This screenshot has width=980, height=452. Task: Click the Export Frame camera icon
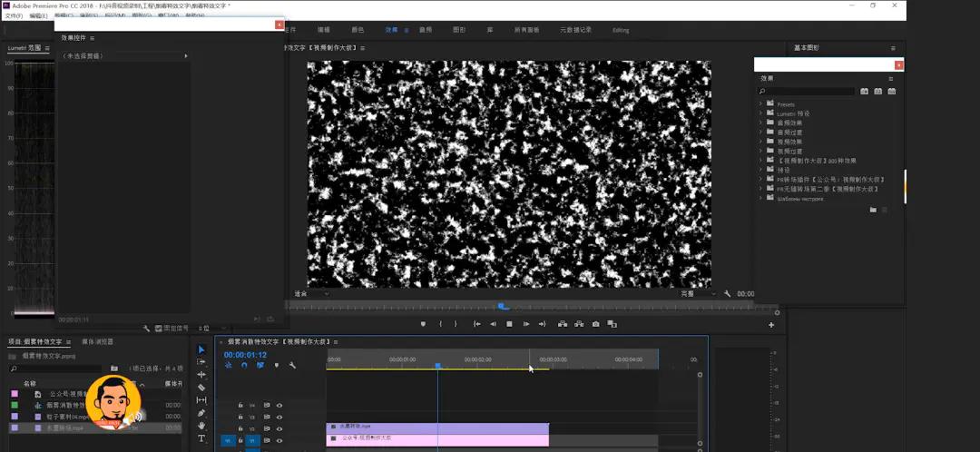pyautogui.click(x=595, y=324)
